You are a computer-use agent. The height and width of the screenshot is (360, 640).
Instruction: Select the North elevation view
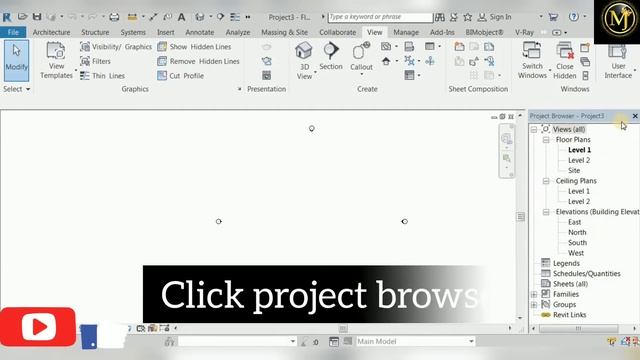[577, 232]
